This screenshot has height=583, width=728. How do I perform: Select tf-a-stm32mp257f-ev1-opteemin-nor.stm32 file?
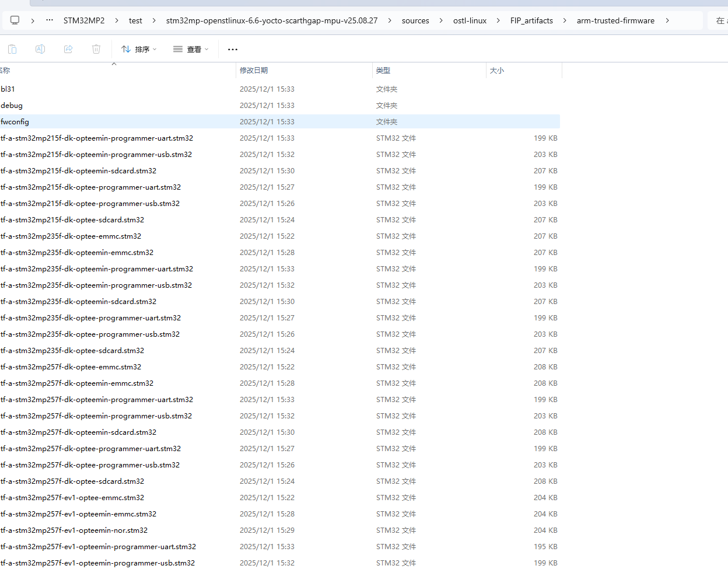pyautogui.click(x=280, y=530)
